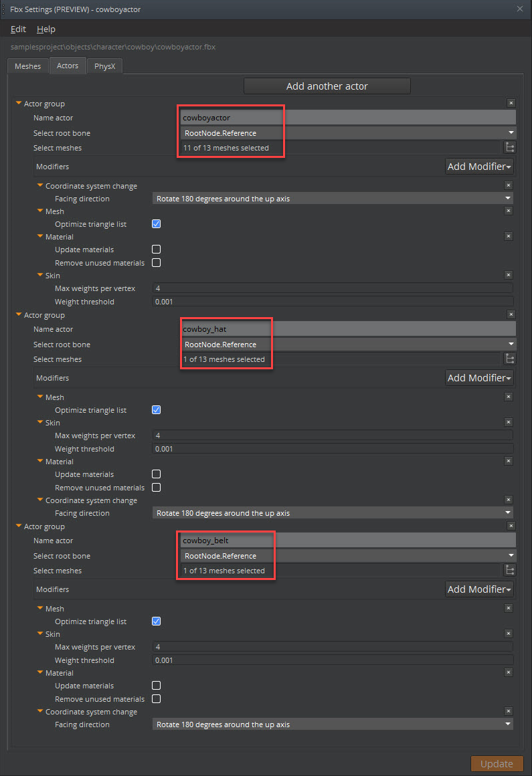Remove the first Coordinate system change modifier
The width and height of the screenshot is (532, 776).
click(x=509, y=186)
